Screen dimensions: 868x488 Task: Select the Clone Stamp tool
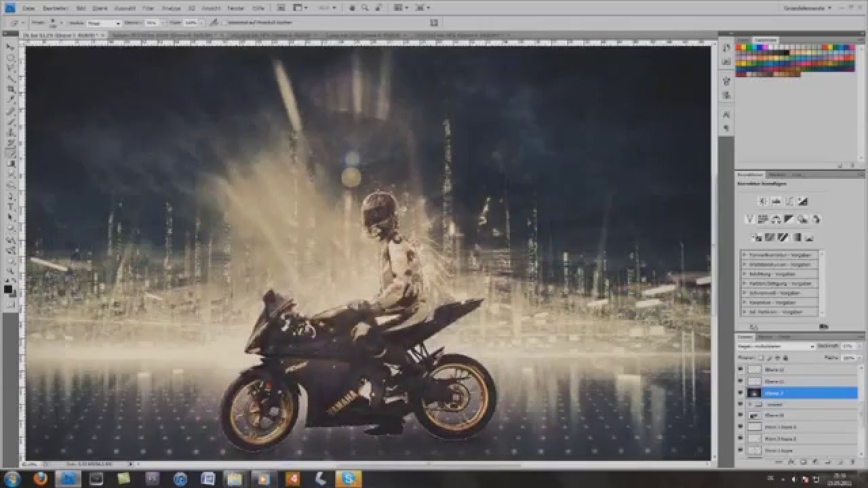click(x=11, y=132)
